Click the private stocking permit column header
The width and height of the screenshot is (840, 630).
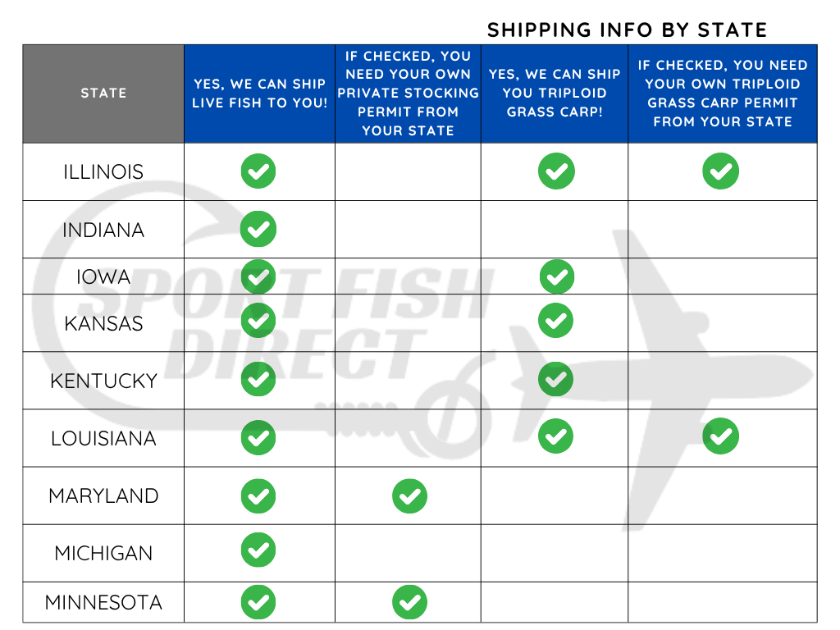[x=408, y=94]
